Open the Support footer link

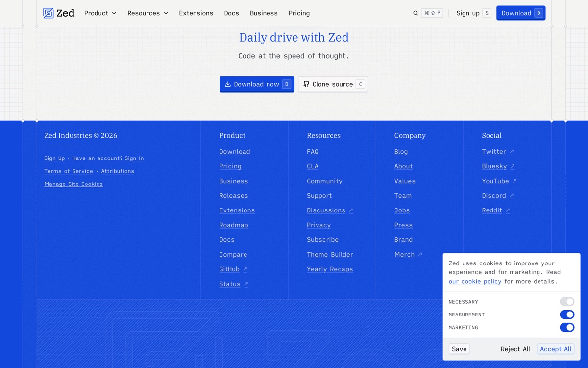(319, 196)
